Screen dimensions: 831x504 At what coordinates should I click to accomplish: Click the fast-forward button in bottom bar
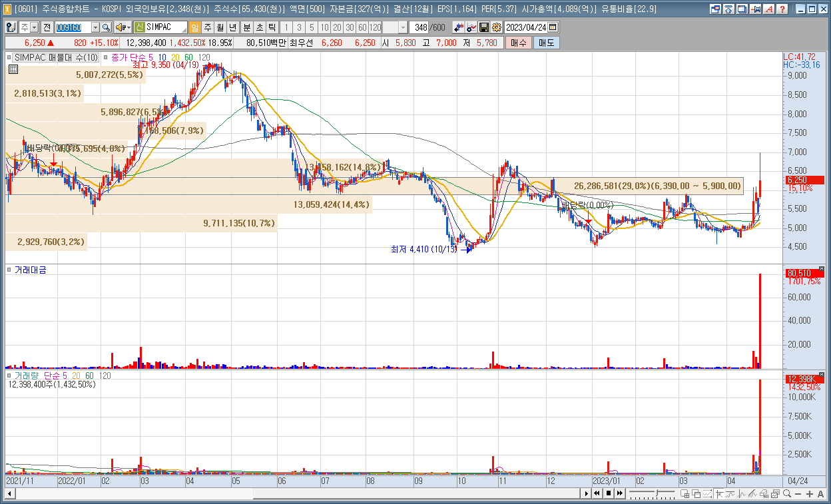coord(620,493)
